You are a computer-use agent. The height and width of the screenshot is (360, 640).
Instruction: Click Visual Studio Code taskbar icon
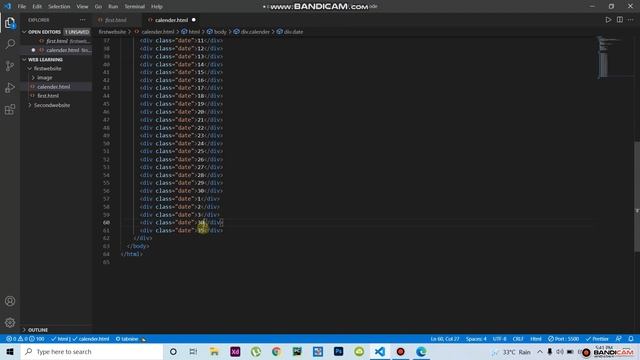(x=380, y=351)
